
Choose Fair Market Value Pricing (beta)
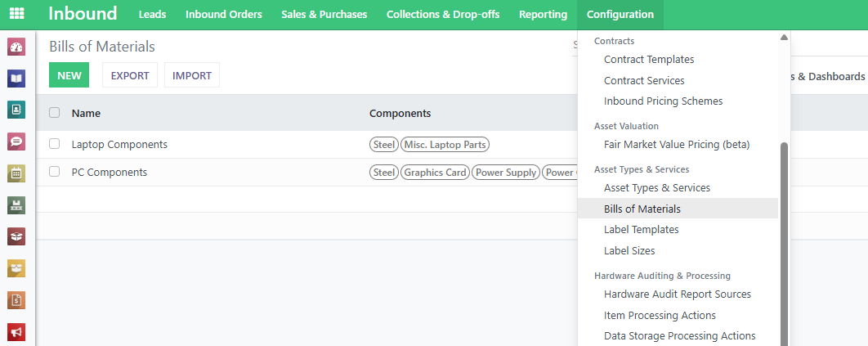676,145
